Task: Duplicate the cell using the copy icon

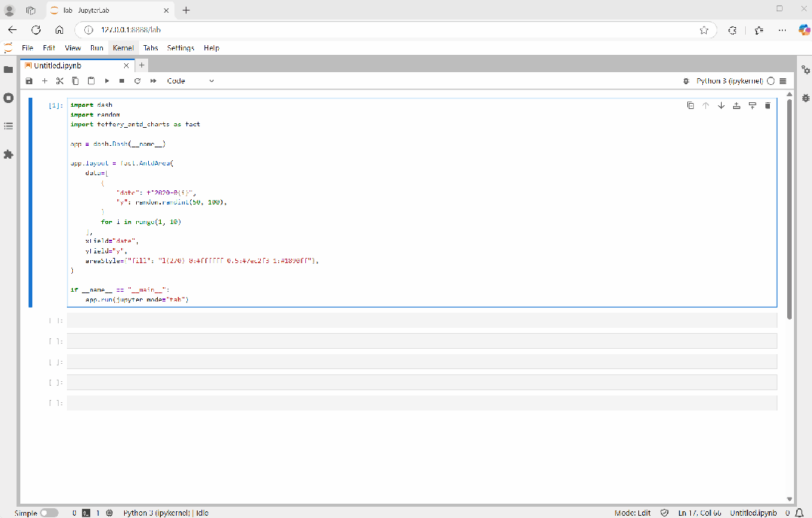Action: click(690, 106)
